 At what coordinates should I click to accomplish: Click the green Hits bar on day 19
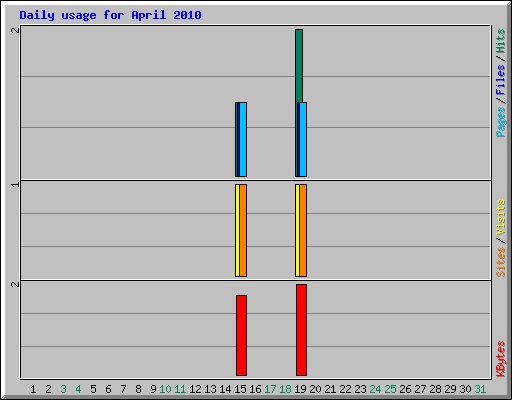299,66
